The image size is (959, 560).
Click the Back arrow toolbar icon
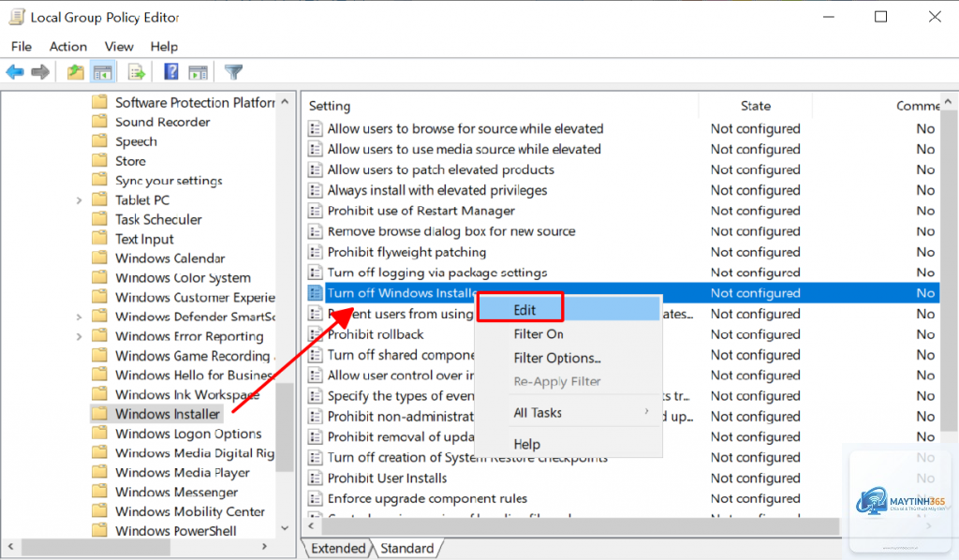15,72
